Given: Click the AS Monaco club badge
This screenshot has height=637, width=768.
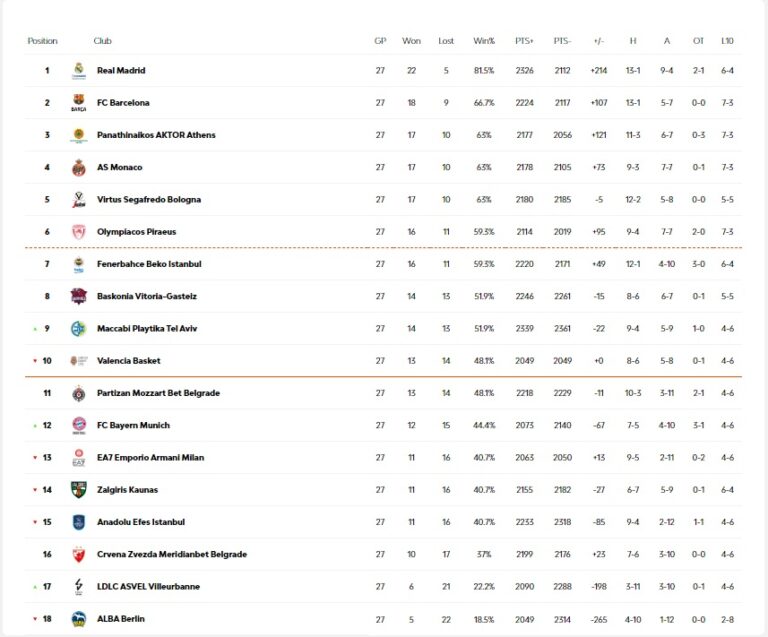Looking at the screenshot, I should [x=79, y=167].
